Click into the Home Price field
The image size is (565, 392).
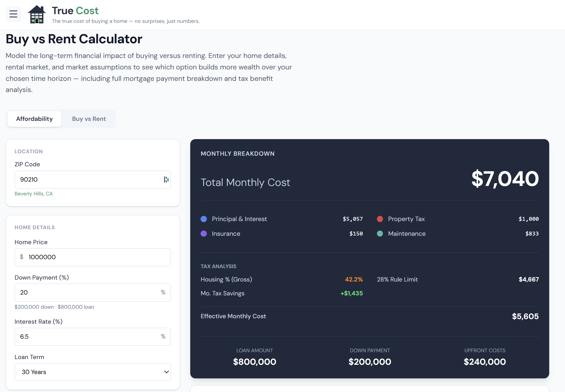click(x=95, y=257)
